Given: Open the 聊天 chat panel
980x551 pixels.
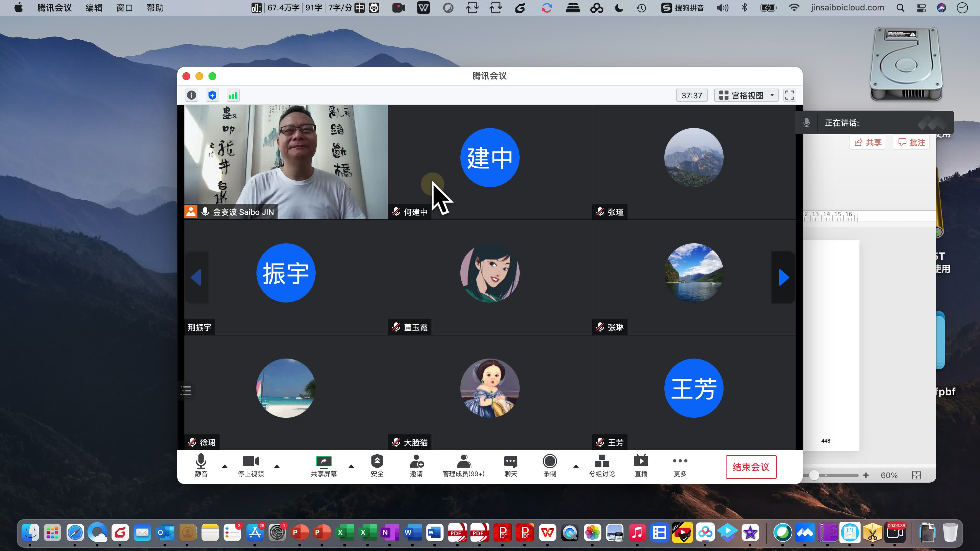Looking at the screenshot, I should (511, 466).
